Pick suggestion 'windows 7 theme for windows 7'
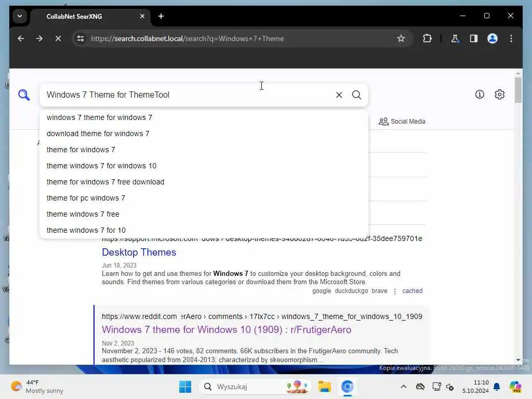This screenshot has width=532, height=399. tap(204, 117)
